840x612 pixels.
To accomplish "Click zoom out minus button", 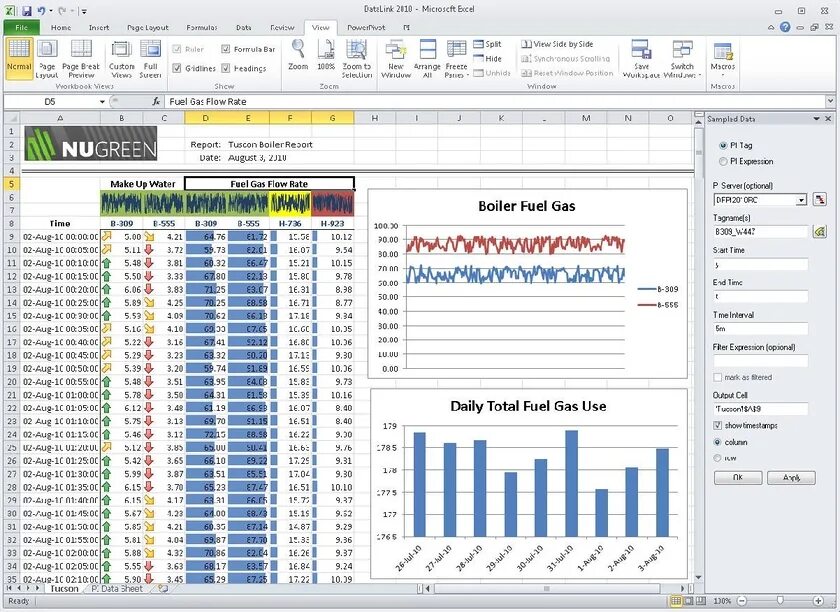I will pyautogui.click(x=742, y=601).
